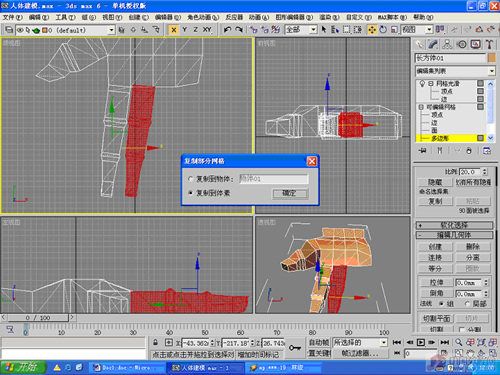500x375 pixels.
Task: Click the object color swatch beside 长方体01
Action: click(x=492, y=58)
